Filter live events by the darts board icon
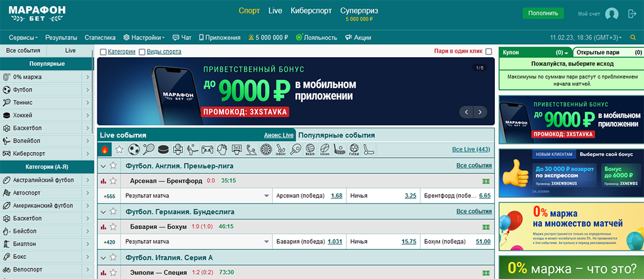Screen dimensions: 644x279 coord(266,150)
